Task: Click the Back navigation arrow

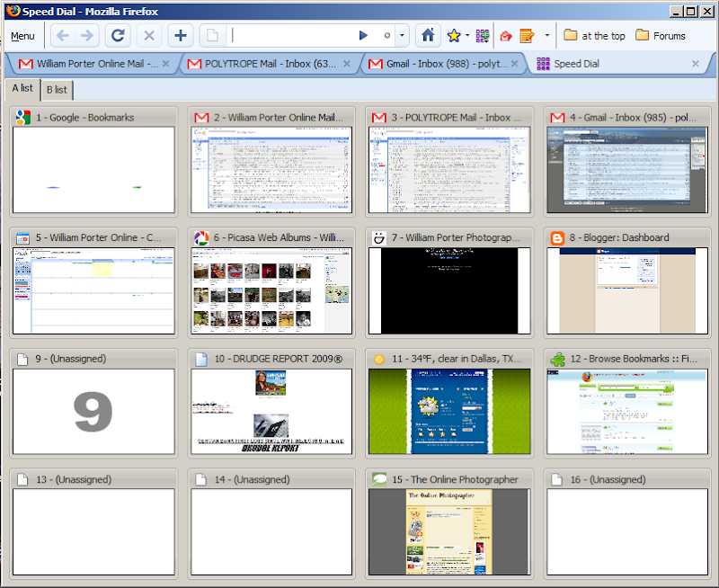Action: pyautogui.click(x=61, y=36)
